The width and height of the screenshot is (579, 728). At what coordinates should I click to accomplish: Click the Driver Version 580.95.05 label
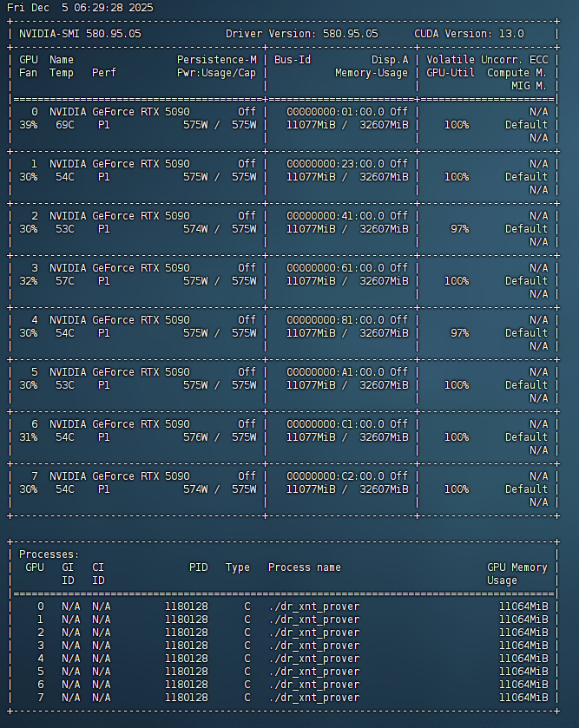(302, 34)
